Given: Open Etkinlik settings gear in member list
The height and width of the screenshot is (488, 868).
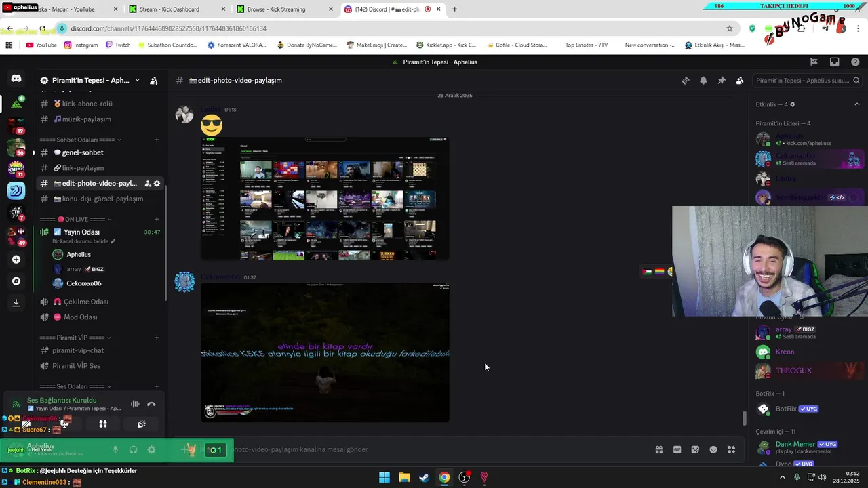Looking at the screenshot, I should click(792, 104).
